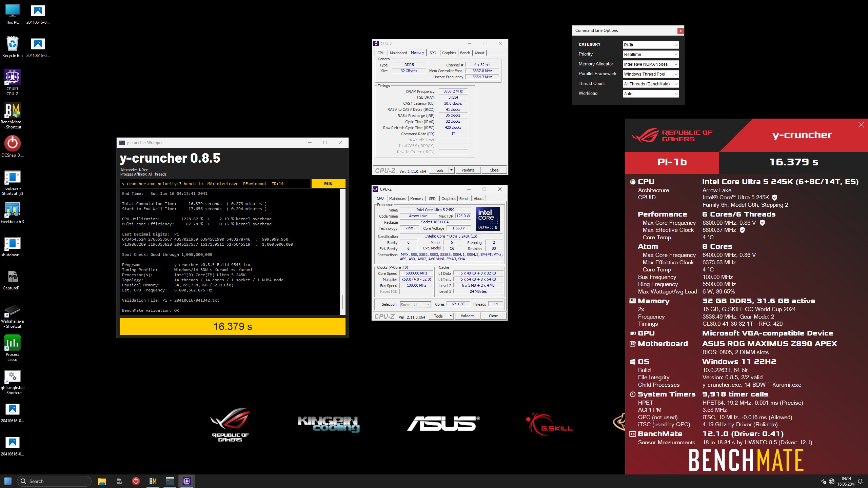Image resolution: width=868 pixels, height=488 pixels.
Task: Click CPUID verified shield next to 245K
Action: click(775, 198)
